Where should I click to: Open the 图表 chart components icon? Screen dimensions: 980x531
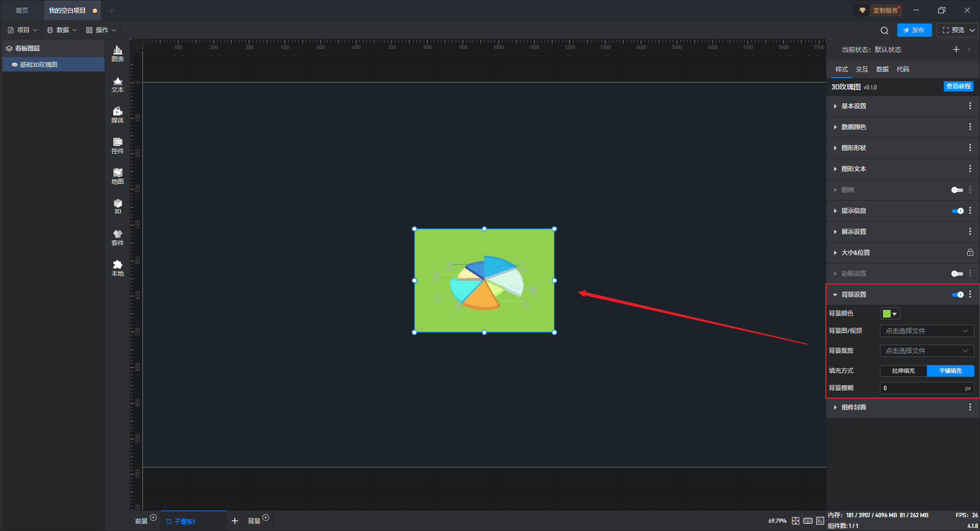[117, 53]
